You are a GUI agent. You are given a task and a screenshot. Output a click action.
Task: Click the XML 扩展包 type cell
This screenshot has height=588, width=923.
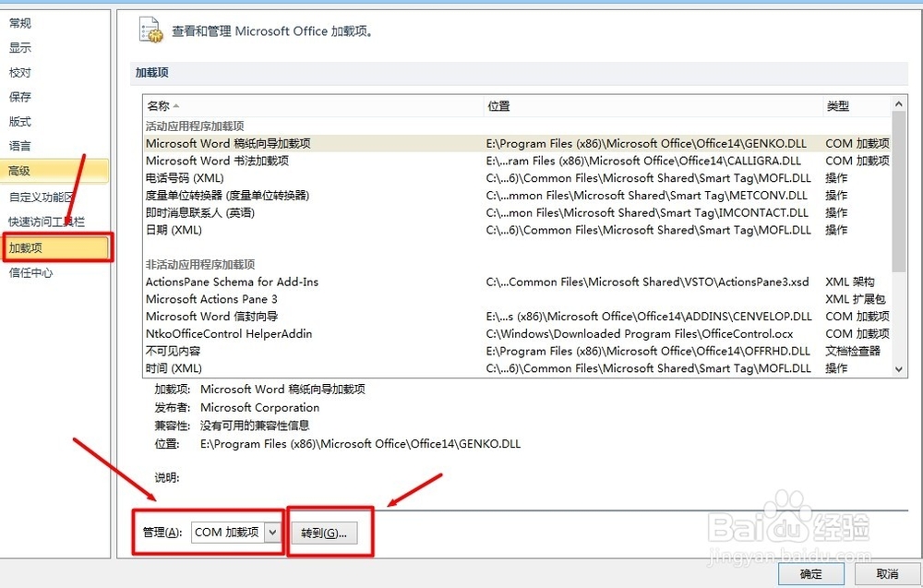[x=856, y=299]
